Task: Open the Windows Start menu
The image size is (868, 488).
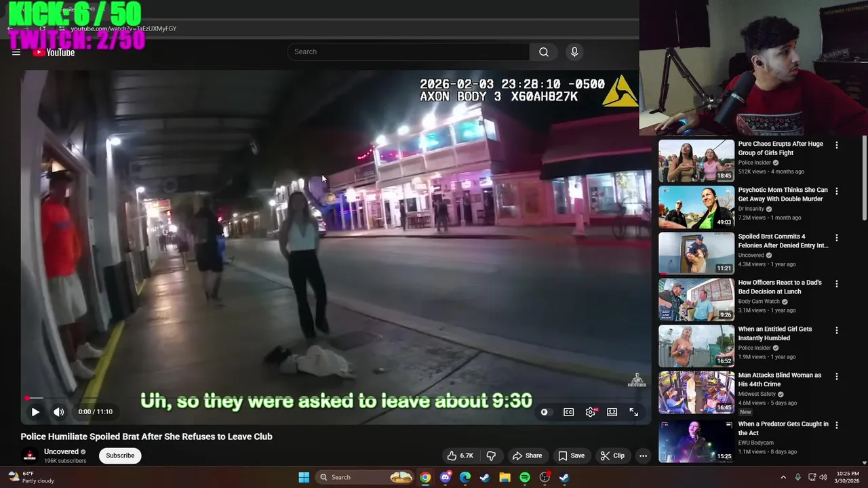Action: click(304, 477)
